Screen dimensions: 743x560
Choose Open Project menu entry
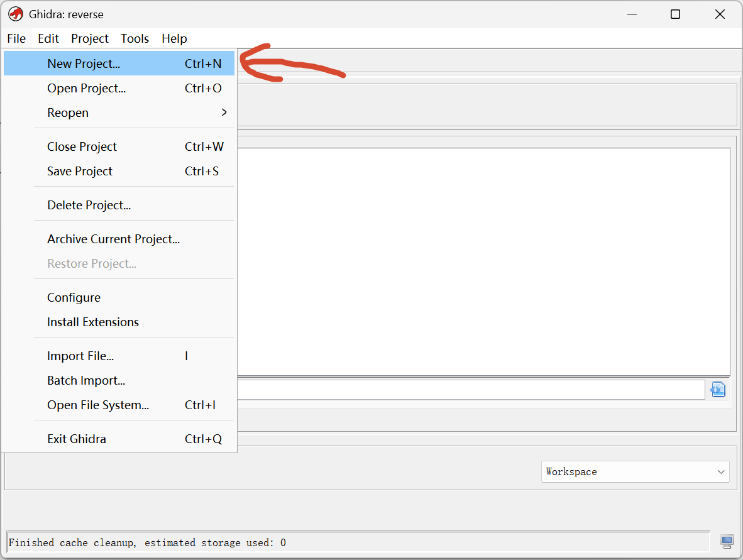[x=86, y=89]
